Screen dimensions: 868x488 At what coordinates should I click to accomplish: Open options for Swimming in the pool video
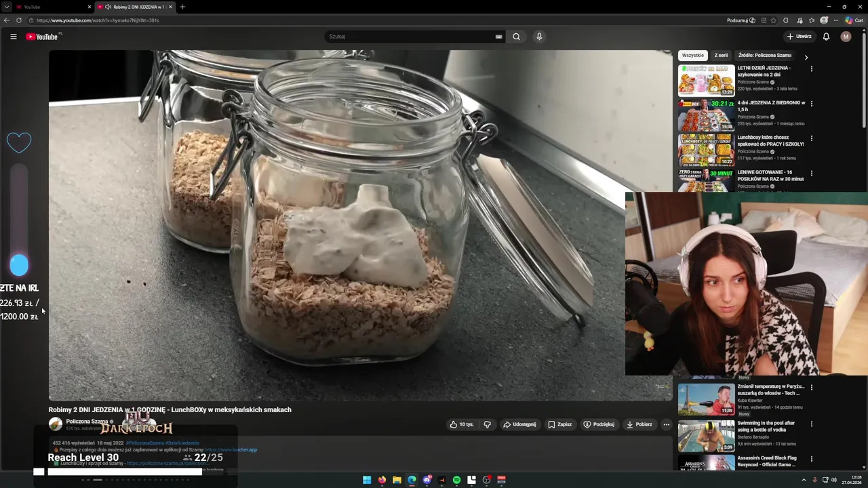tap(811, 424)
